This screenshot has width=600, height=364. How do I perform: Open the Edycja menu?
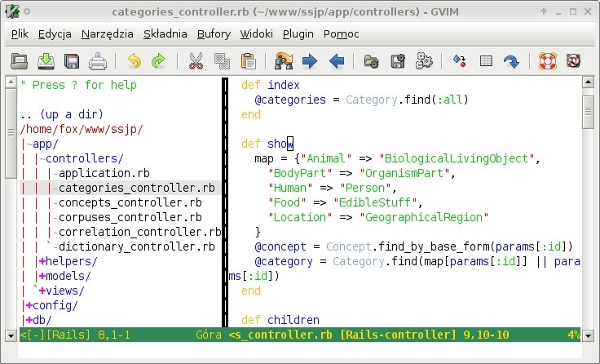[x=55, y=34]
